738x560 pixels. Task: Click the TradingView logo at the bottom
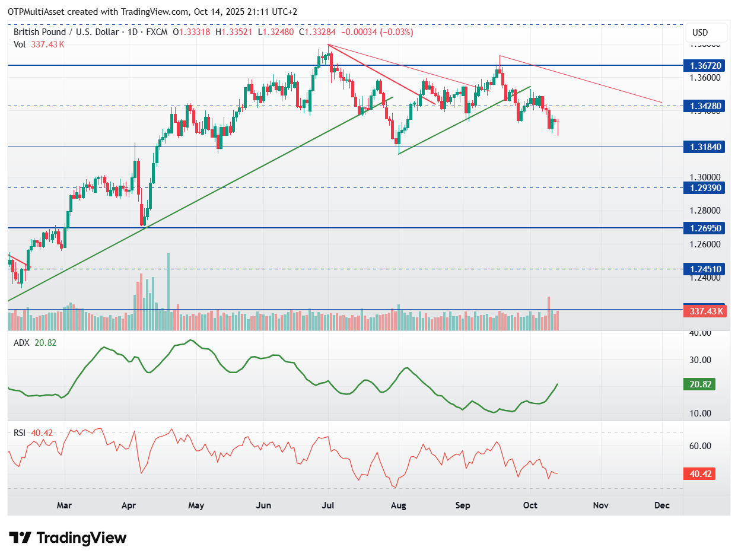pyautogui.click(x=68, y=538)
